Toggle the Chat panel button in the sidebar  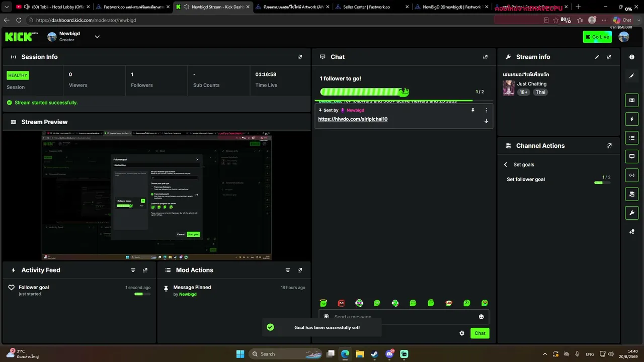click(632, 156)
